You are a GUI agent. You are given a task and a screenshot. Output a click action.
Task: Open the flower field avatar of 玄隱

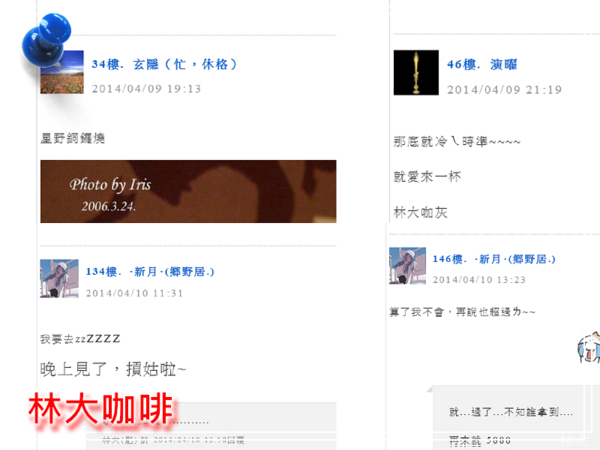(x=62, y=72)
